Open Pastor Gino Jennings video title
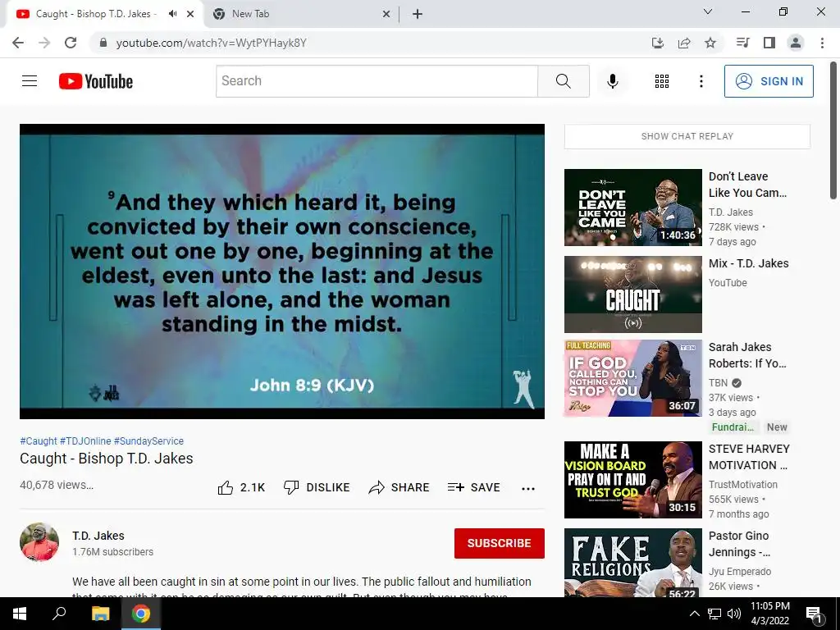 [x=739, y=544]
